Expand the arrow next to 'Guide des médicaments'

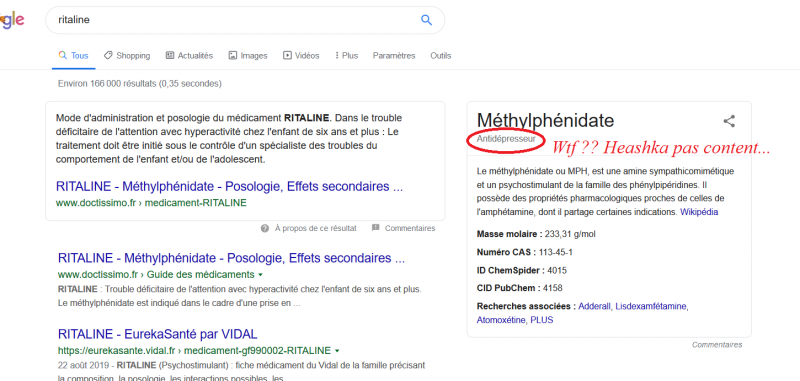coord(261,275)
